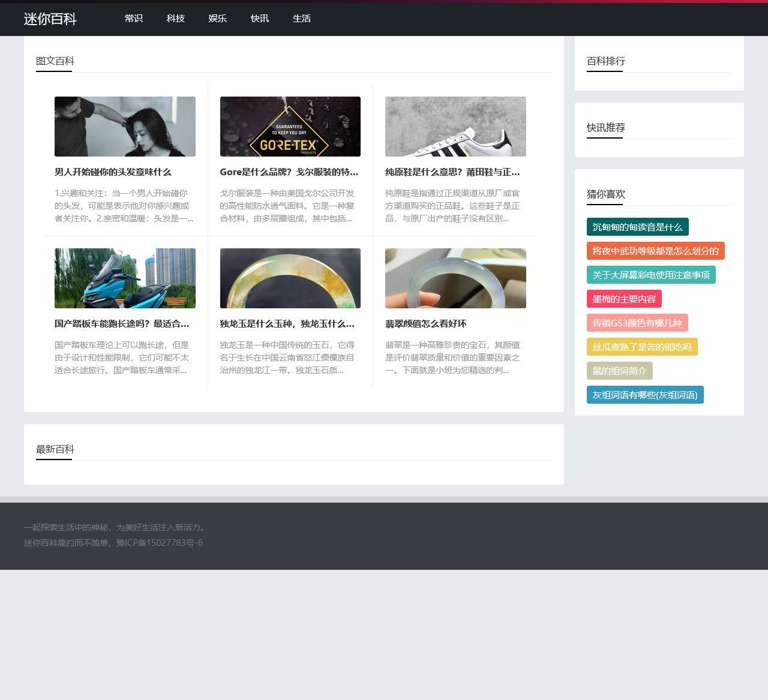Image resolution: width=768 pixels, height=700 pixels.
Task: Click the blue 灰组词语有哪些 tag
Action: coord(645,395)
